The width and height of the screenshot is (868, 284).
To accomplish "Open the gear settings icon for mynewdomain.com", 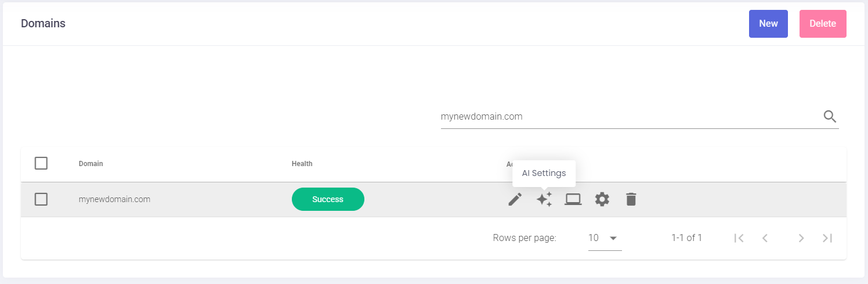I will point(602,199).
